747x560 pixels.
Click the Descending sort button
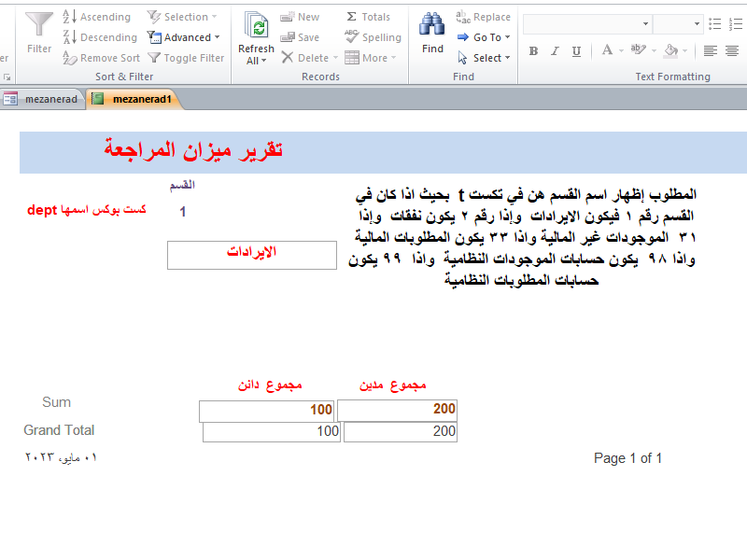pos(99,37)
